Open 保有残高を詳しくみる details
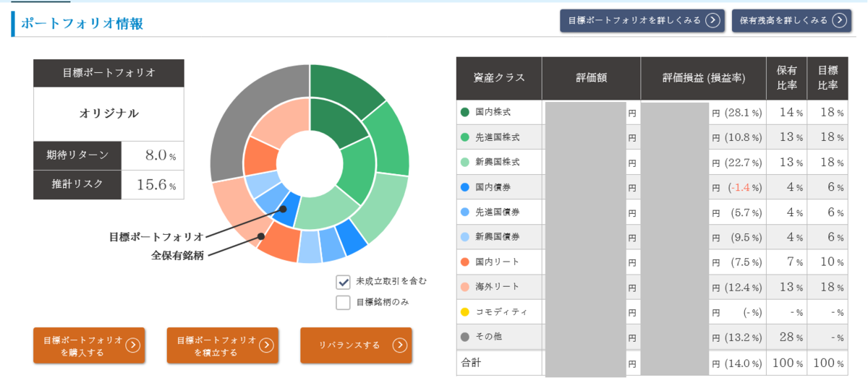The width and height of the screenshot is (868, 383). 791,20
